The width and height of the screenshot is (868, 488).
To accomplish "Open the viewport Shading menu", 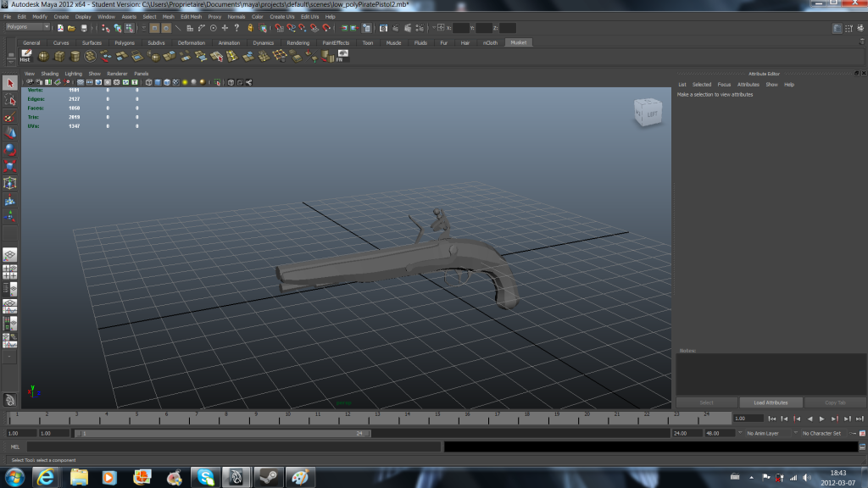I will [49, 74].
